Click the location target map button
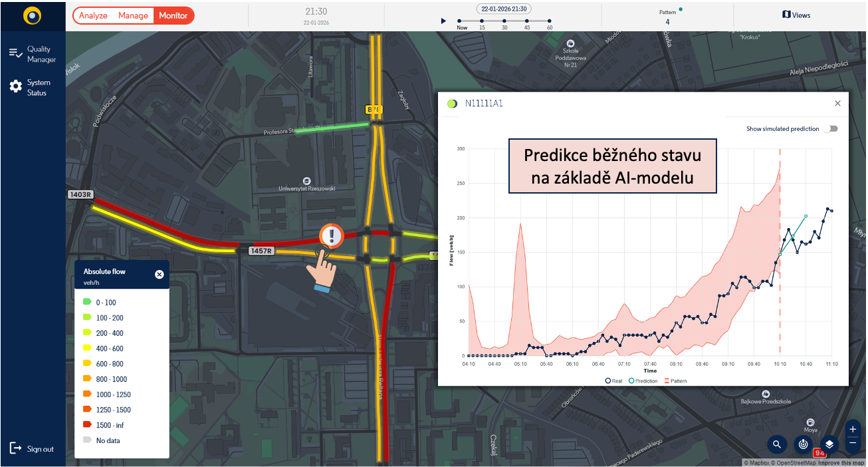The image size is (868, 467). tap(803, 444)
